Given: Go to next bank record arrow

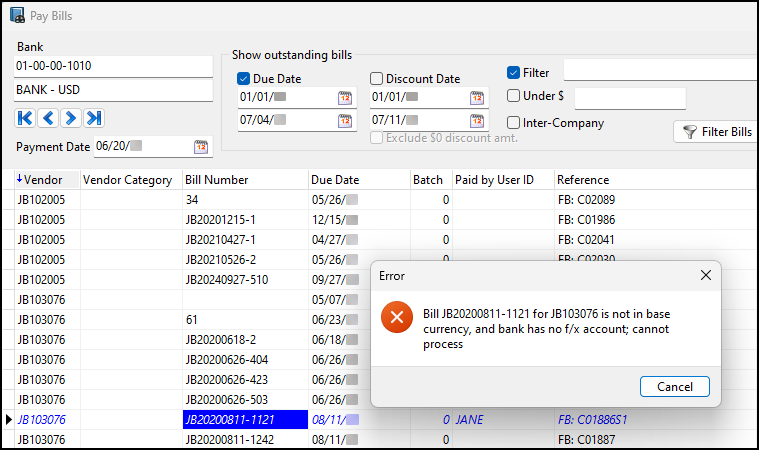Looking at the screenshot, I should pyautogui.click(x=71, y=118).
